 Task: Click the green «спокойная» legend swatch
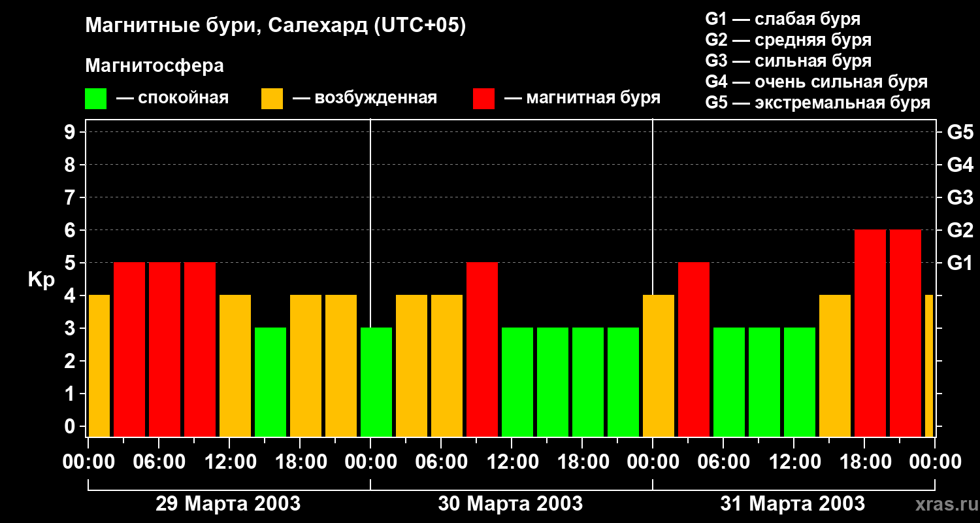coord(95,99)
